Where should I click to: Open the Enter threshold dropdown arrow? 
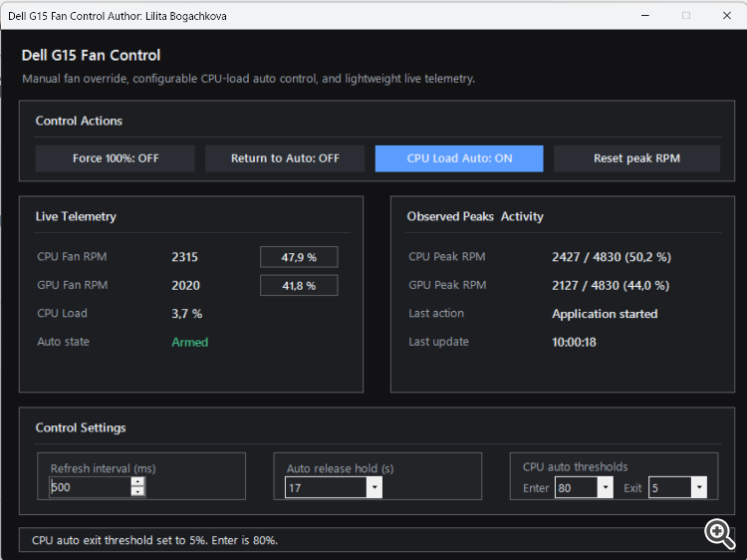[605, 487]
